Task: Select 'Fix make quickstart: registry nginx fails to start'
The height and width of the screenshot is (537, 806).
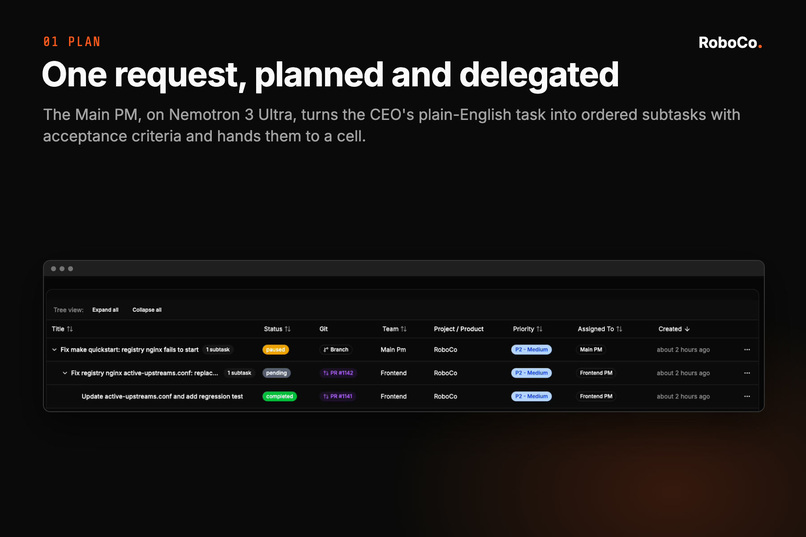Action: click(130, 349)
